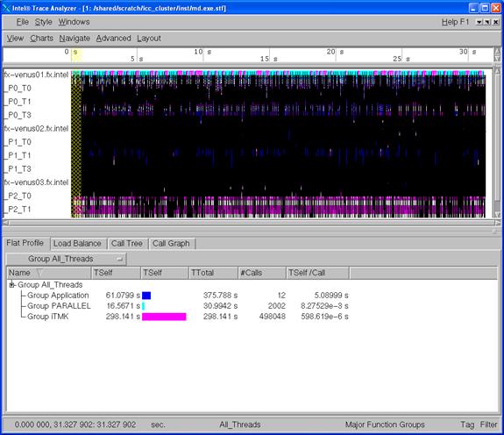Click the blue Group Application bar

point(146,296)
